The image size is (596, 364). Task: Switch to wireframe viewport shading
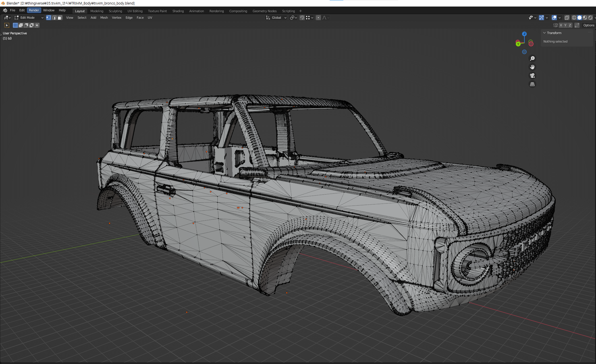pyautogui.click(x=574, y=18)
